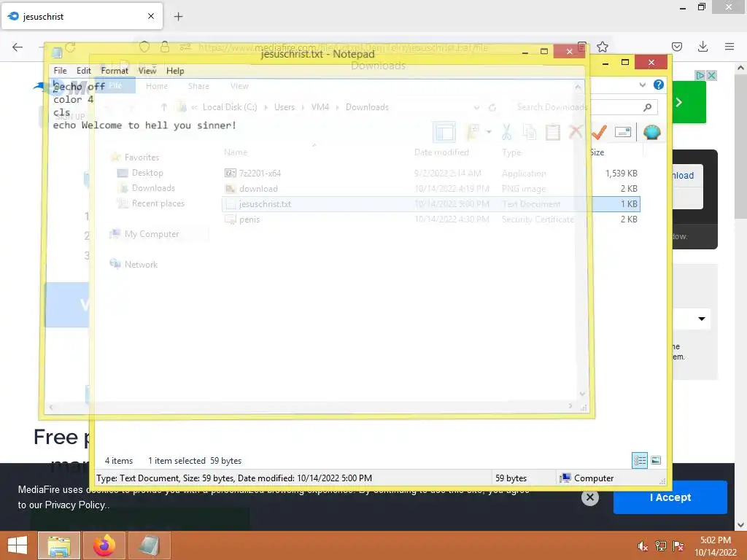The width and height of the screenshot is (747, 560).
Task: Switch to Notepad on the taskbar
Action: pyautogui.click(x=149, y=545)
